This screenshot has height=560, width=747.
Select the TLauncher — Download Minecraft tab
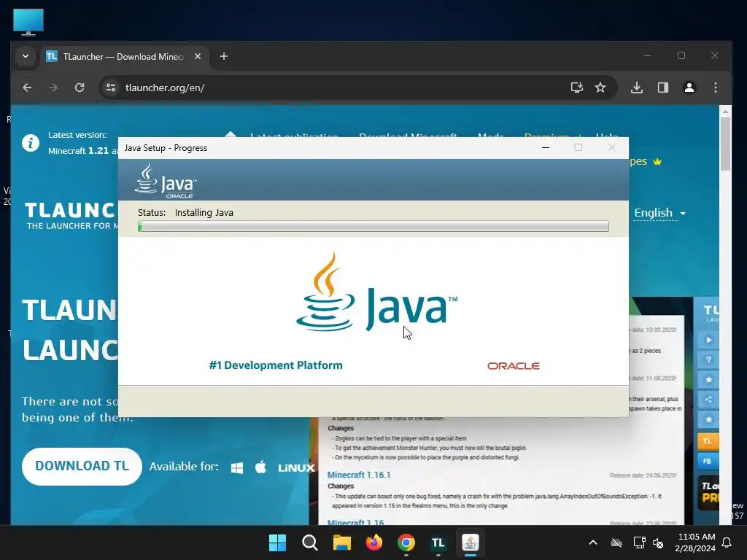(123, 57)
